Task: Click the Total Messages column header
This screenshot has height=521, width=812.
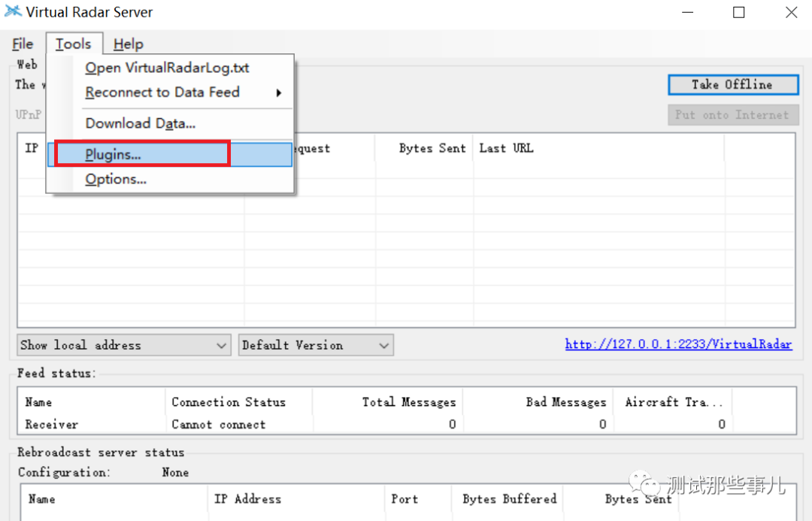Action: tap(387, 402)
